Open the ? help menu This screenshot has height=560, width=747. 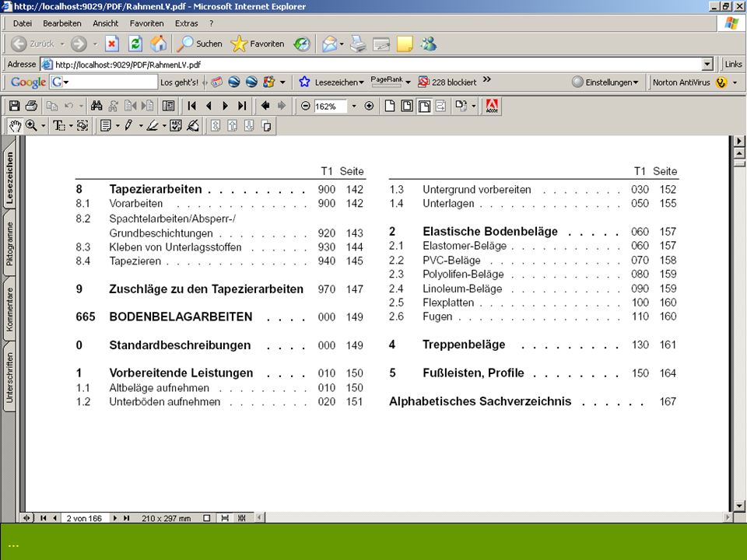click(x=211, y=23)
